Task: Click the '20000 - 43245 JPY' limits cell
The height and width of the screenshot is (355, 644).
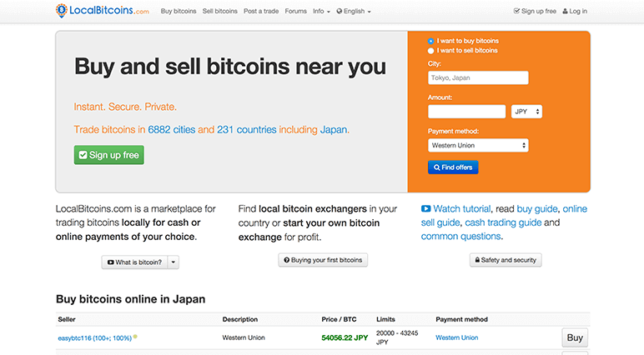Action: tap(397, 337)
